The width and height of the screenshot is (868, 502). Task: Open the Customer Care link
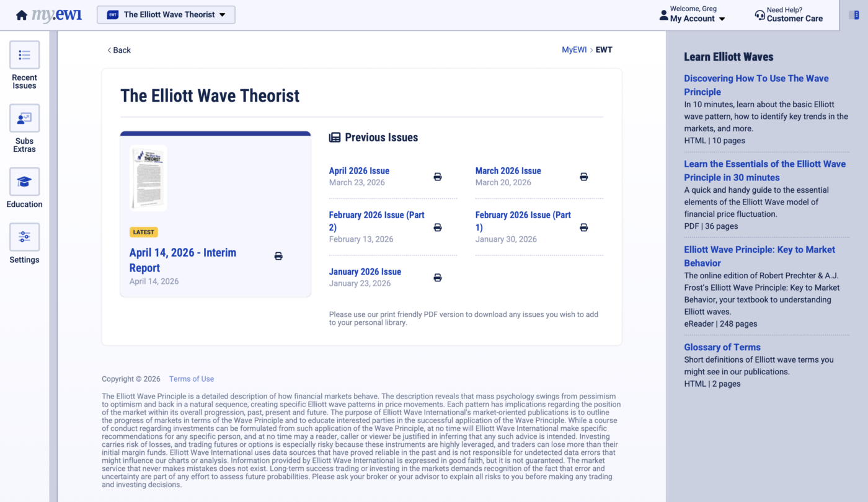pos(795,19)
